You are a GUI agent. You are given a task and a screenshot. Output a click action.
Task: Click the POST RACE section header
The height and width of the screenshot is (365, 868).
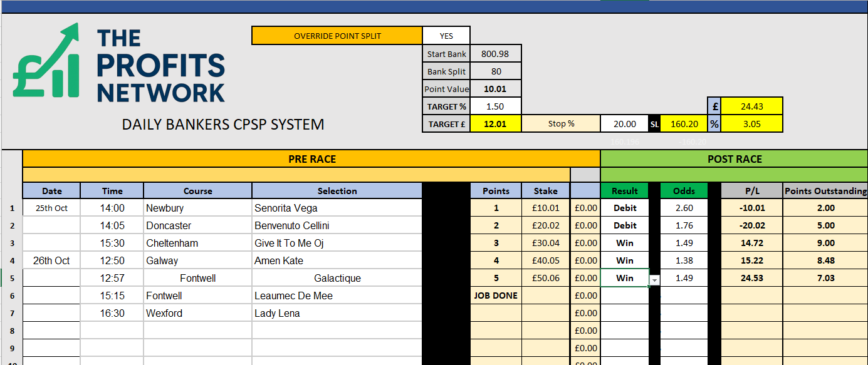click(x=734, y=159)
